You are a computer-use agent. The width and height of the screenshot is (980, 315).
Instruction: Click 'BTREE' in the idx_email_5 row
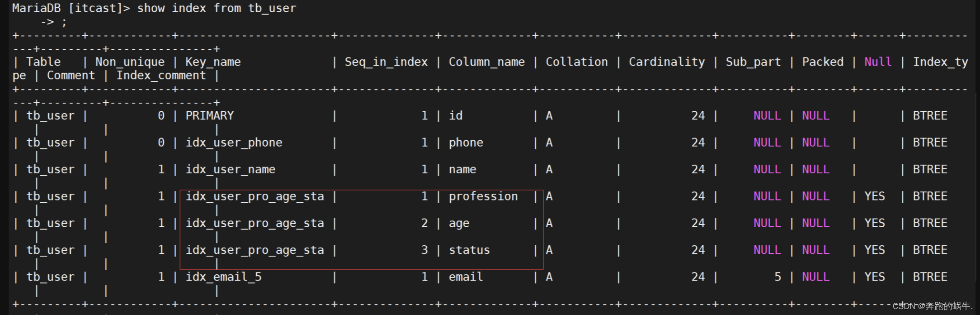(x=930, y=277)
